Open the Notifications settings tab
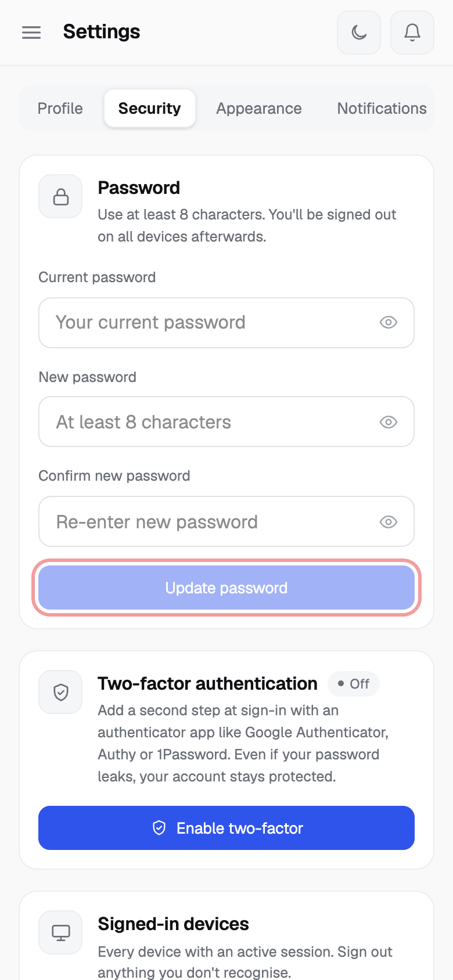Viewport: 453px width, 980px height. click(382, 109)
